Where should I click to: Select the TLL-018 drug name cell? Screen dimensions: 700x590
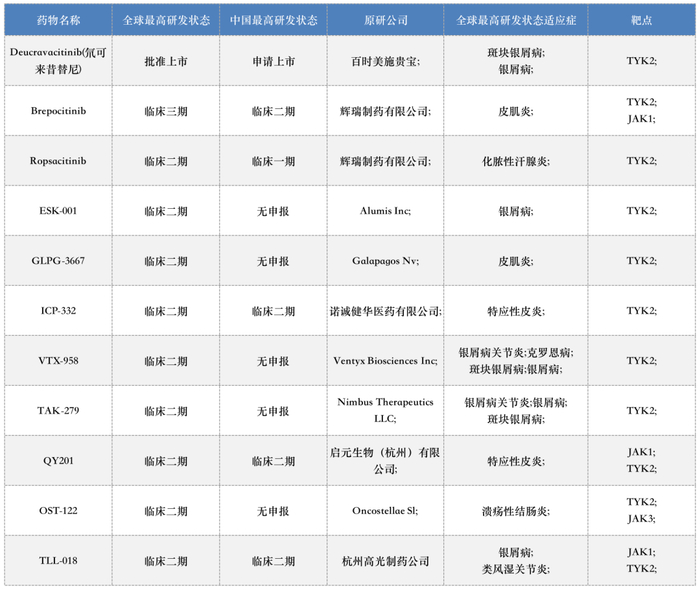58,561
